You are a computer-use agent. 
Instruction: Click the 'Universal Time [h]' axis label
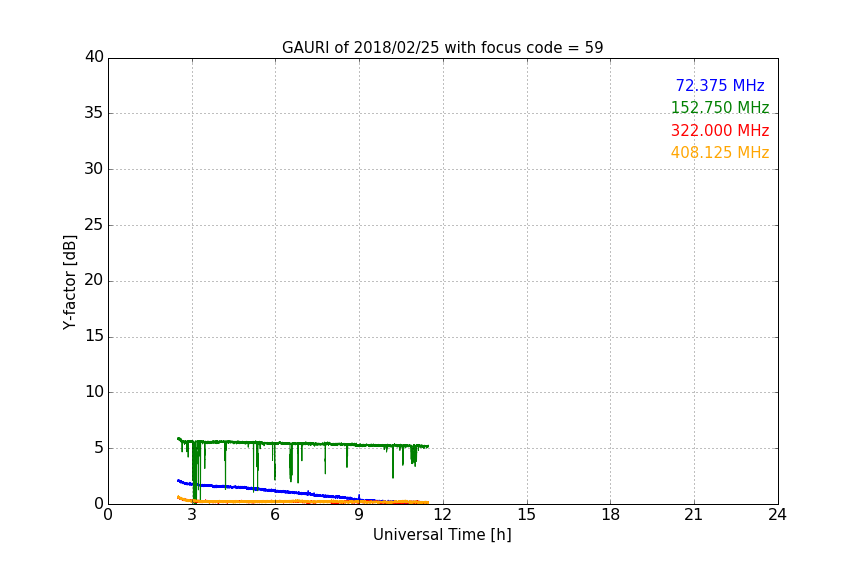tap(442, 535)
